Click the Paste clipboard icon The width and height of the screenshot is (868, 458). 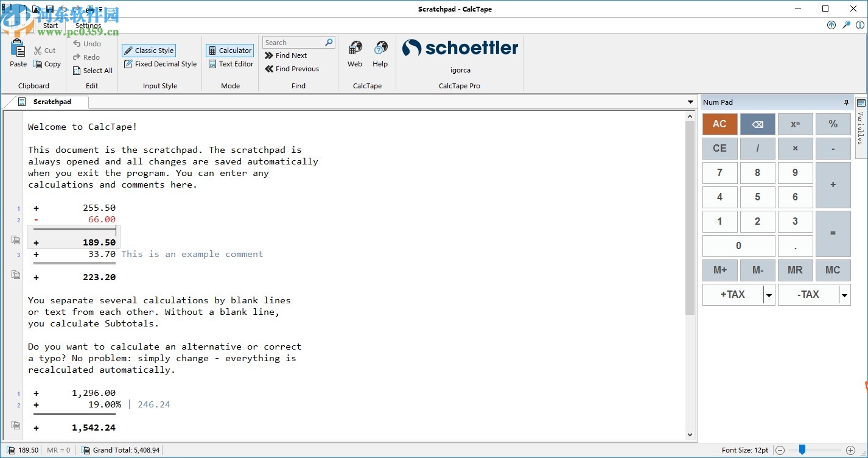[18, 49]
